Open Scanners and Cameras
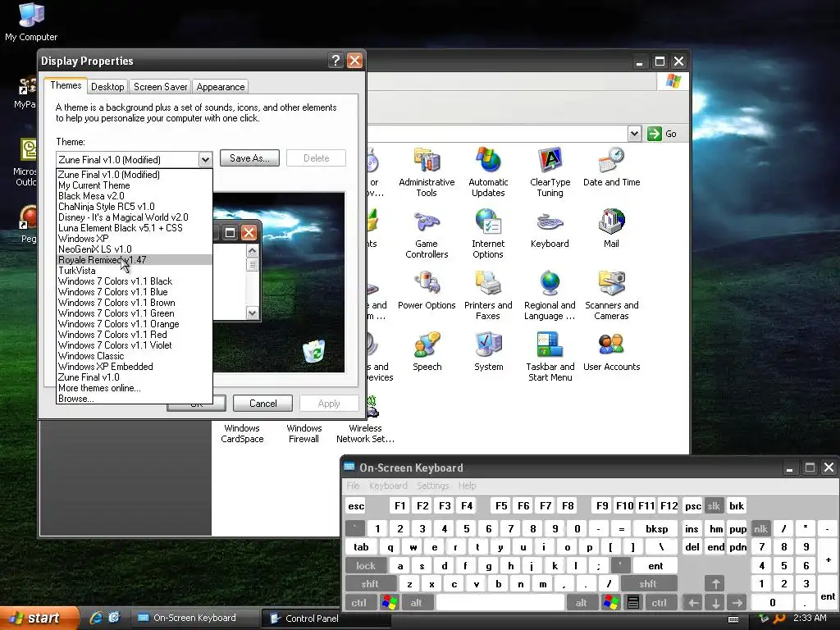The width and height of the screenshot is (840, 630). [611, 295]
